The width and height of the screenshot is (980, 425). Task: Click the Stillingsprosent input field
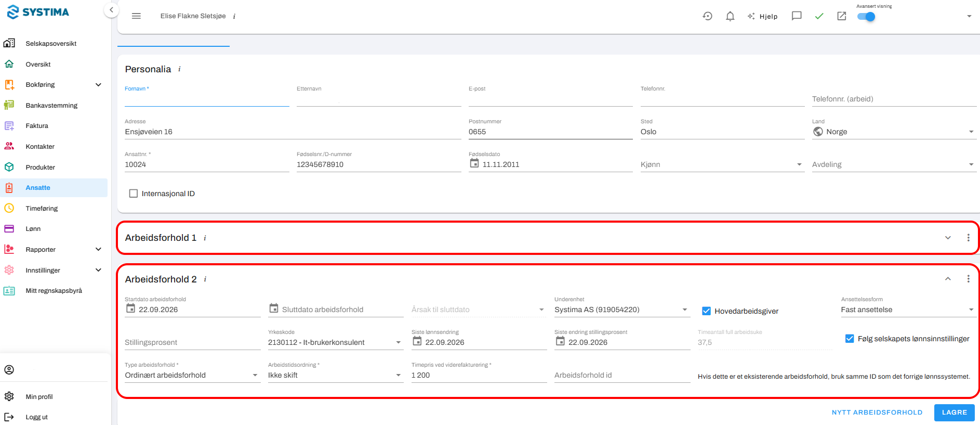193,342
